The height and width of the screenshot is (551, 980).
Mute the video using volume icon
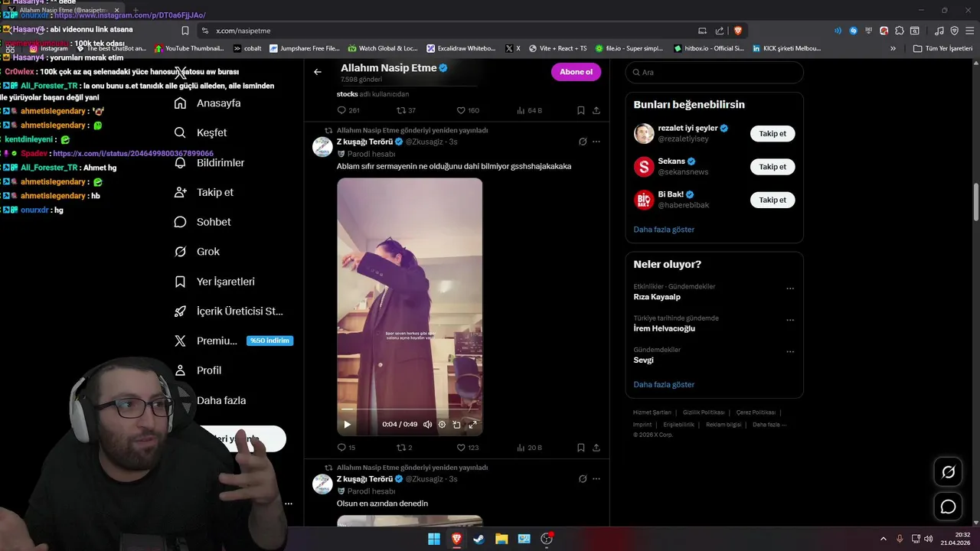(427, 424)
